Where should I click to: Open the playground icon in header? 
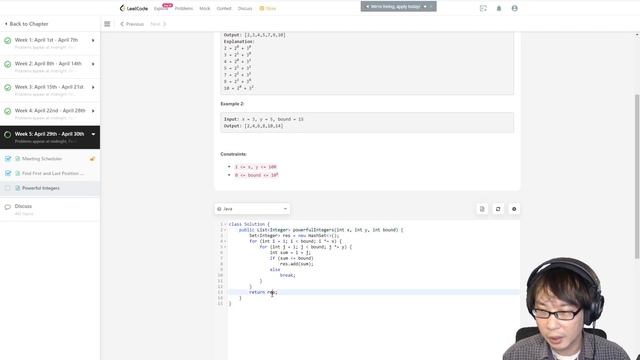[483, 8]
